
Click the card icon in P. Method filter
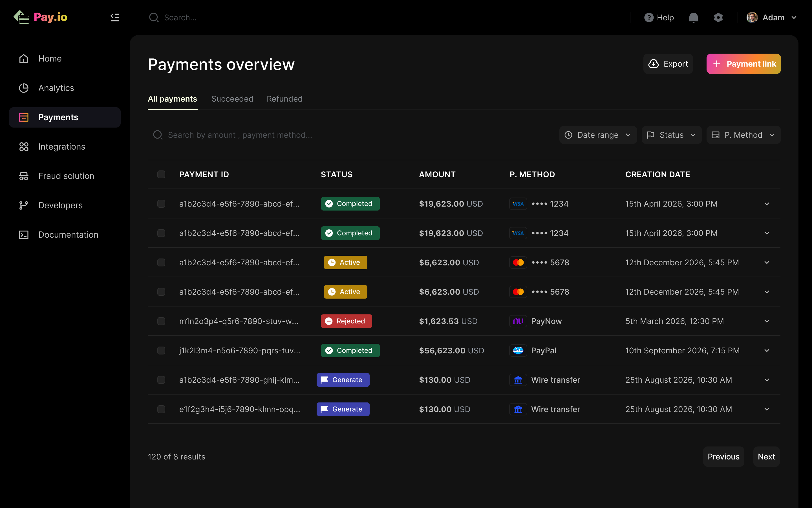click(715, 135)
